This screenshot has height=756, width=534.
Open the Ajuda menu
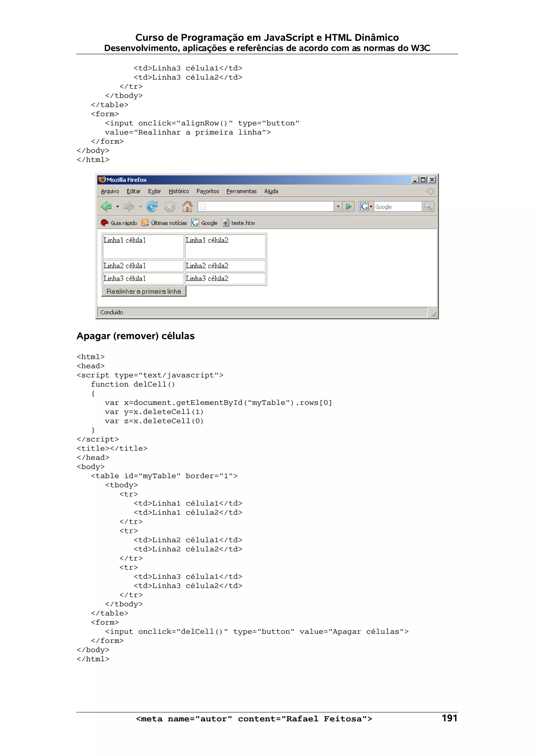pos(271,191)
